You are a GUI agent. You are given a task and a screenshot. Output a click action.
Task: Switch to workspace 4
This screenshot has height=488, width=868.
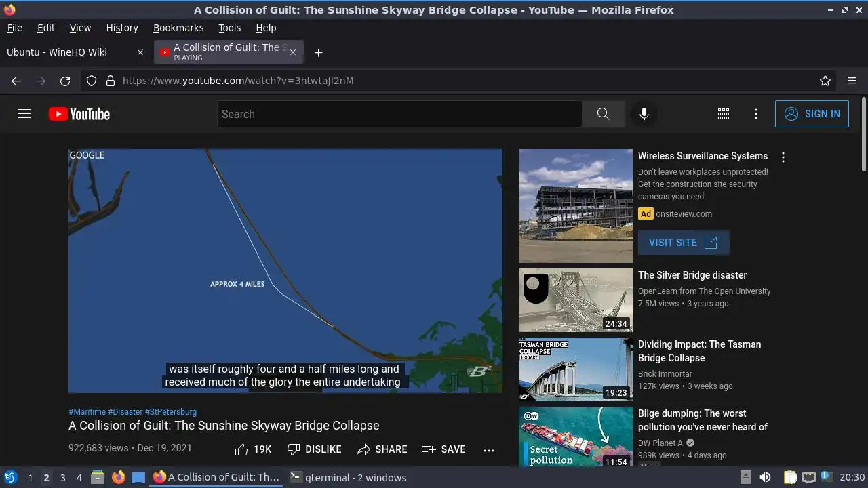79,477
